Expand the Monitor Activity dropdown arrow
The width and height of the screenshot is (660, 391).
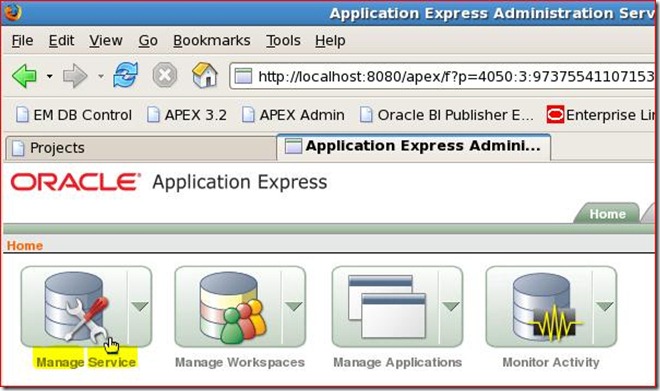(x=605, y=306)
